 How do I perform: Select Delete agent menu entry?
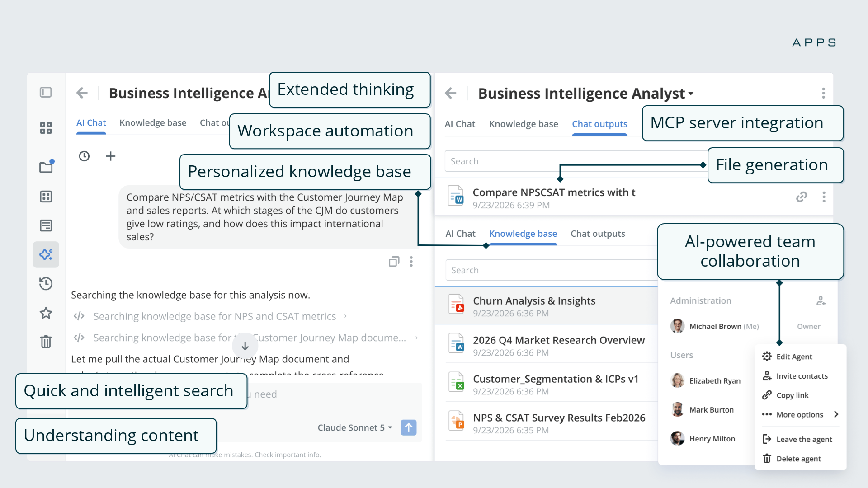click(798, 459)
